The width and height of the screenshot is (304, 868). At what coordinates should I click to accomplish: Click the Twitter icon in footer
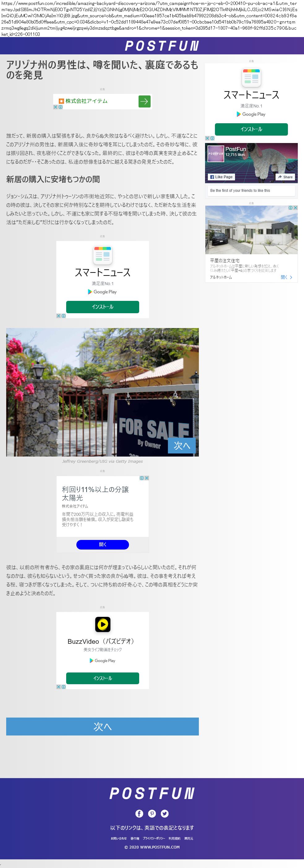pos(165,813)
